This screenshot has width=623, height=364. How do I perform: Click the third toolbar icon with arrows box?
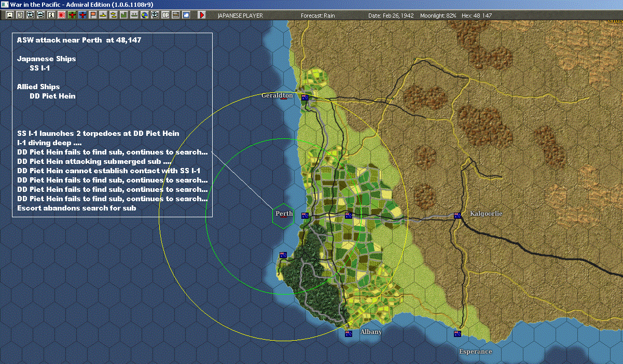coord(30,15)
